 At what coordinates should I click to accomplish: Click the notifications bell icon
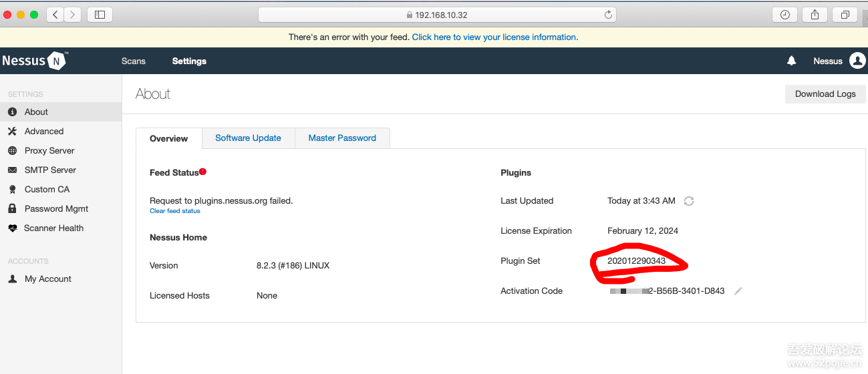(791, 61)
